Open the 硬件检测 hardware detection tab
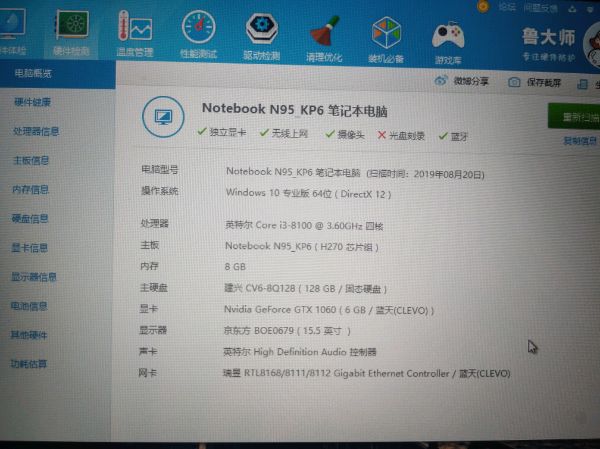The width and height of the screenshot is (600, 449). (72, 33)
